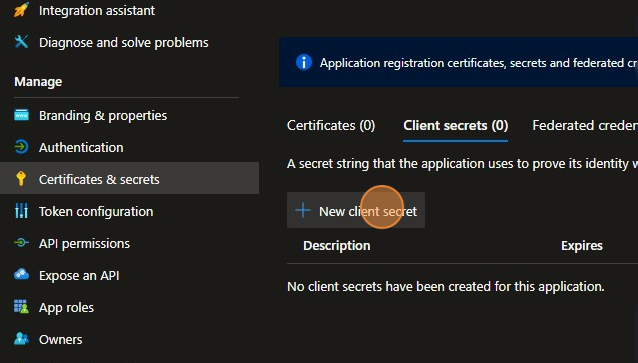The height and width of the screenshot is (363, 638).
Task: Click the Diagnose and solve problems wrench icon
Action: pyautogui.click(x=21, y=42)
